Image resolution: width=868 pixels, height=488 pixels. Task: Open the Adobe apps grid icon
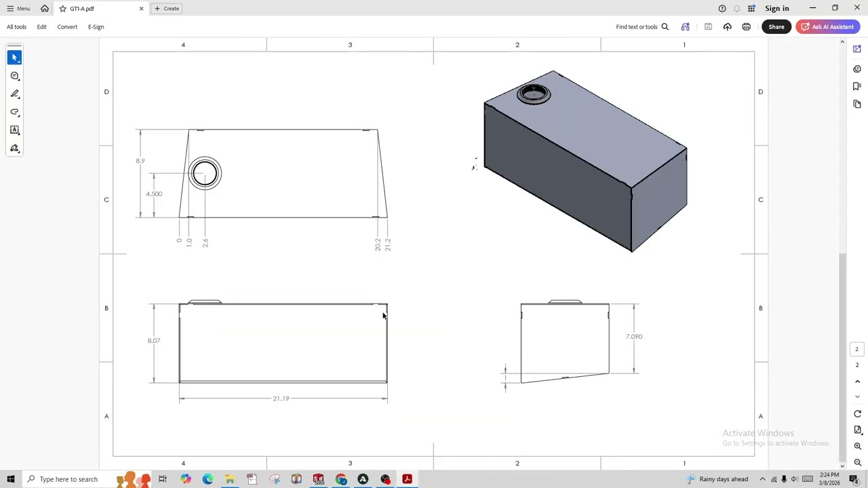[751, 8]
